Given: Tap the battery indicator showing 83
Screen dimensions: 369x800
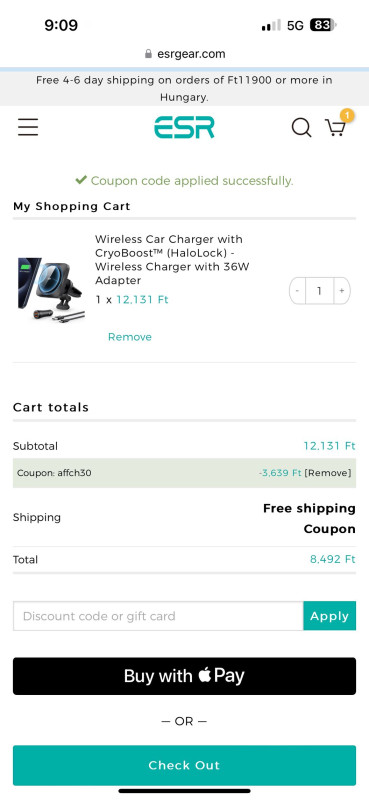Looking at the screenshot, I should (x=323, y=25).
